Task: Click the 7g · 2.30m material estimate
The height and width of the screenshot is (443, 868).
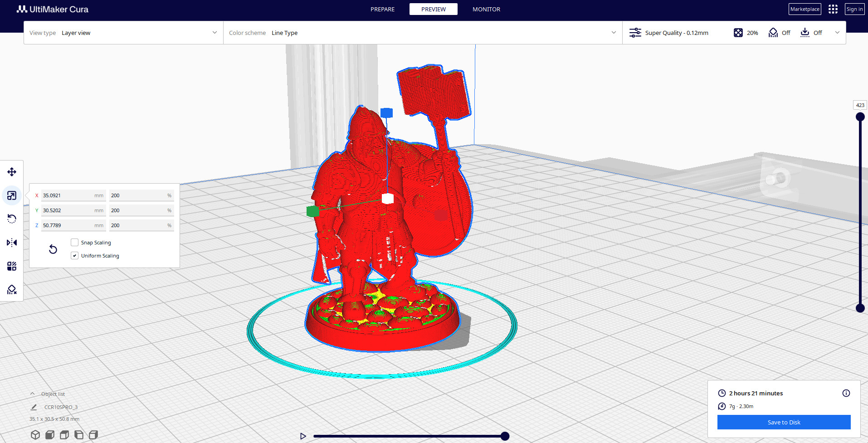Action: click(x=741, y=406)
